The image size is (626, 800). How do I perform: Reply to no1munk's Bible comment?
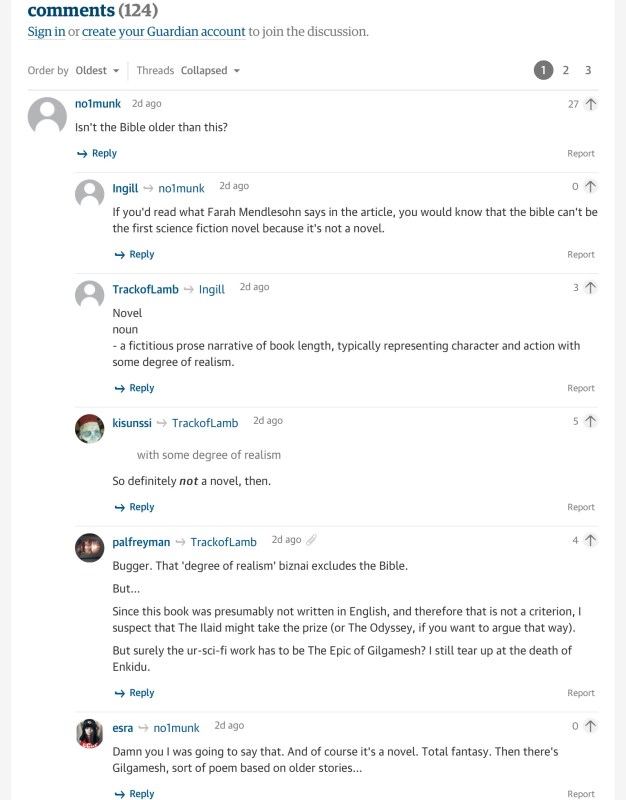(x=97, y=154)
